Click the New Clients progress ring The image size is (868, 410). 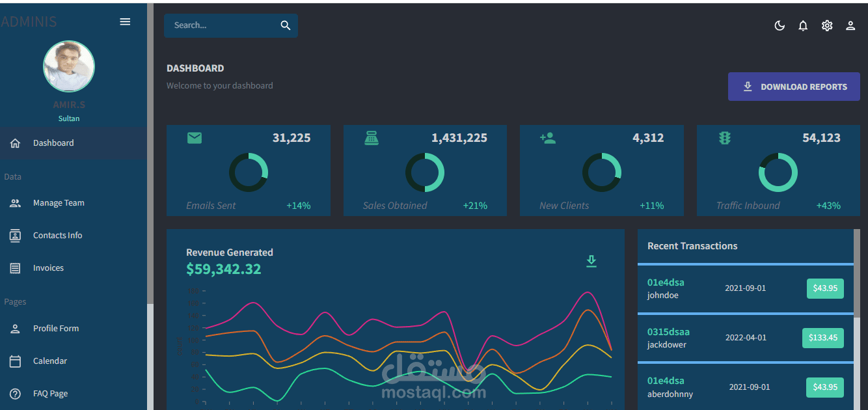(x=601, y=172)
